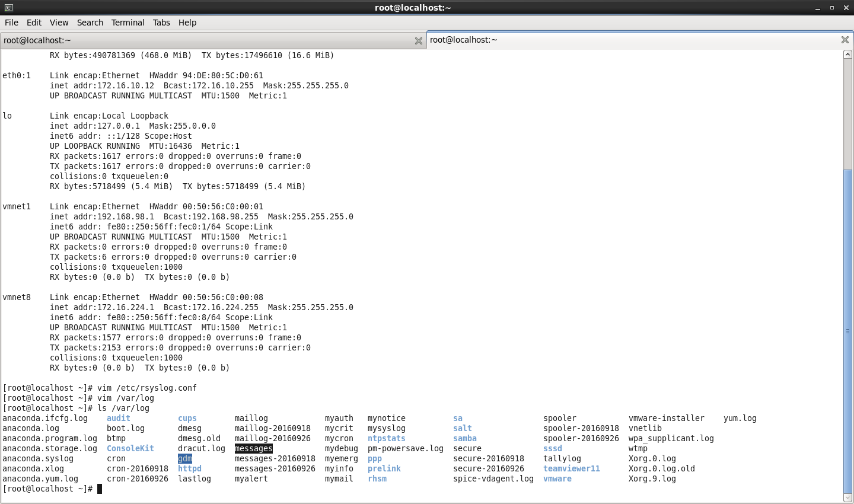Click the highlighted gdm directory name
This screenshot has height=504, width=854.
click(x=185, y=458)
